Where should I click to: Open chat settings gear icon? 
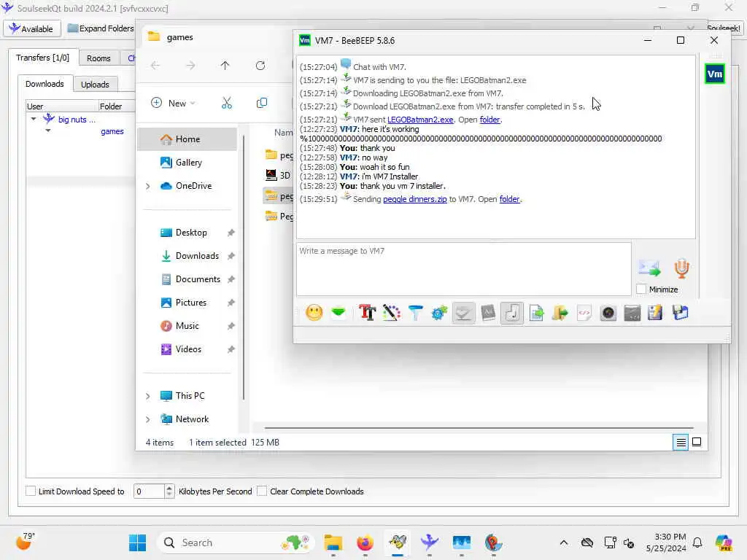pos(439,313)
